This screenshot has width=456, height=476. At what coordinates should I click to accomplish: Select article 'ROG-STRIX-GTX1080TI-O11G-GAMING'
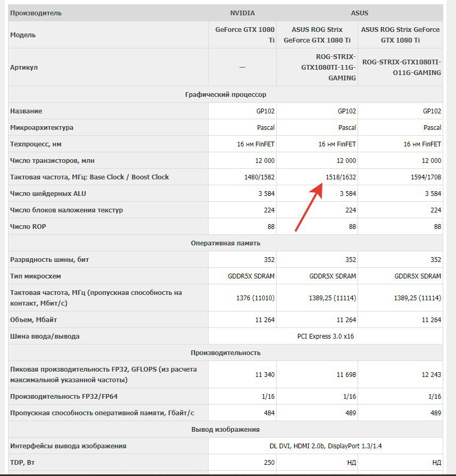[401, 68]
